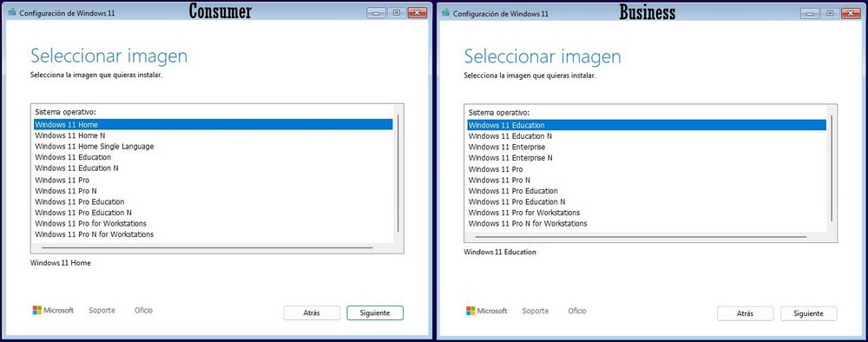The height and width of the screenshot is (342, 868).
Task: Open Oficio link in Consumer window
Action: tap(143, 311)
